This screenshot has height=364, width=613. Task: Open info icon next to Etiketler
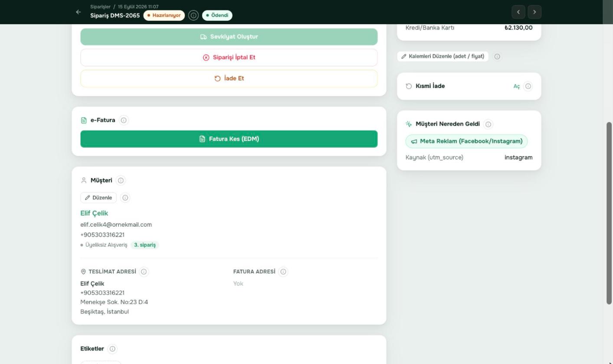point(112,349)
